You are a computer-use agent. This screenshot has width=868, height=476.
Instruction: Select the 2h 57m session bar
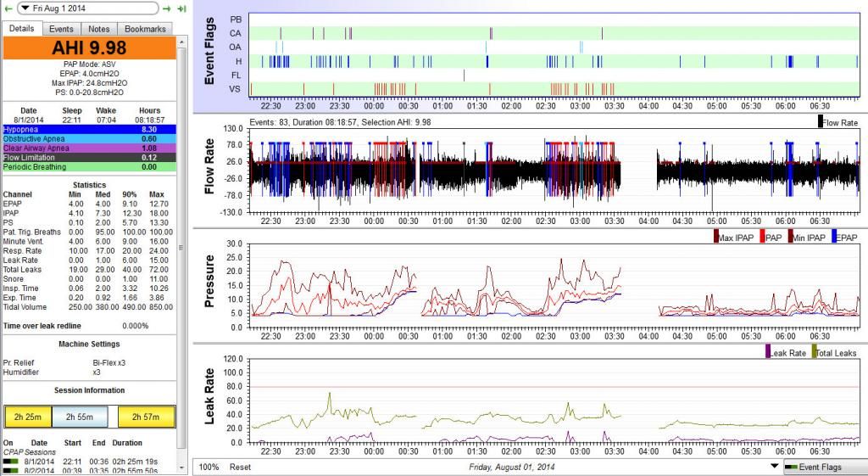pos(146,417)
